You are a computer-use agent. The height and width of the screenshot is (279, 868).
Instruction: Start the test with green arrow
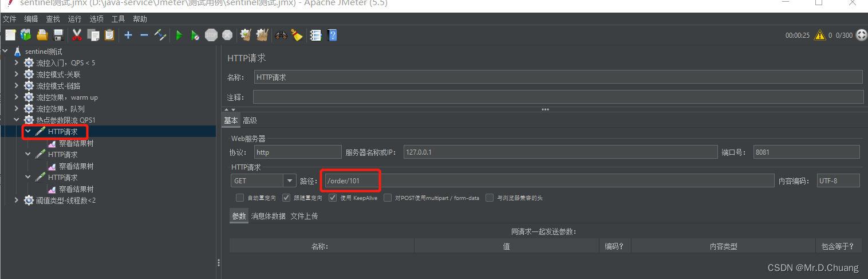click(179, 35)
